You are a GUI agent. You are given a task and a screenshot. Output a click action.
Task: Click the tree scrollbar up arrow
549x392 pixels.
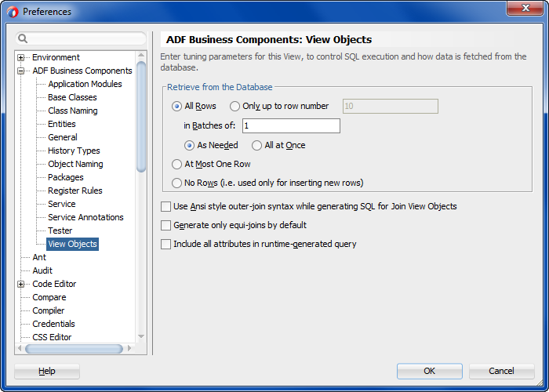click(x=141, y=55)
